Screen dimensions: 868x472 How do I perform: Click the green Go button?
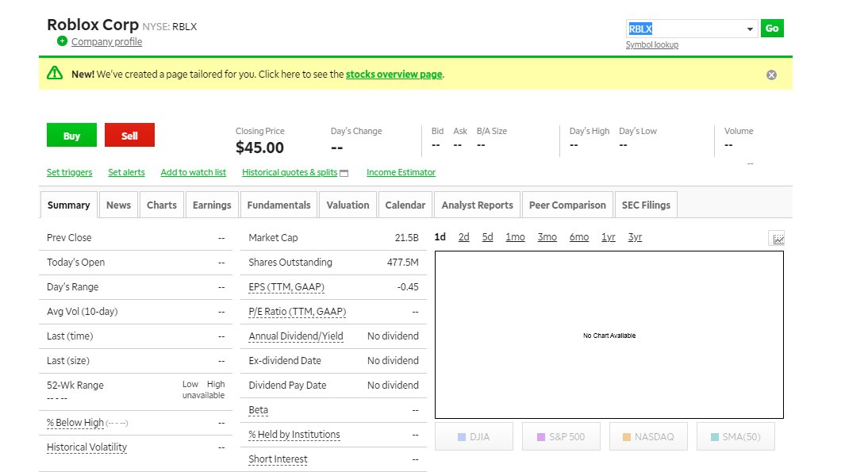click(x=772, y=29)
